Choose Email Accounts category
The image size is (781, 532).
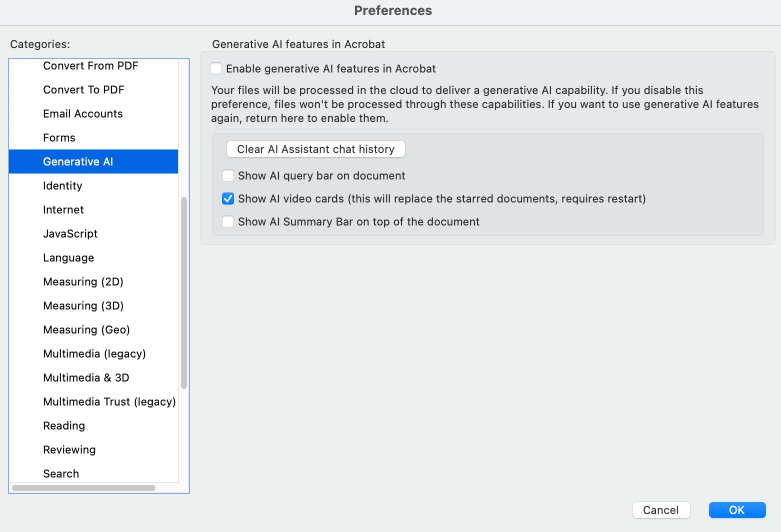tap(93, 113)
